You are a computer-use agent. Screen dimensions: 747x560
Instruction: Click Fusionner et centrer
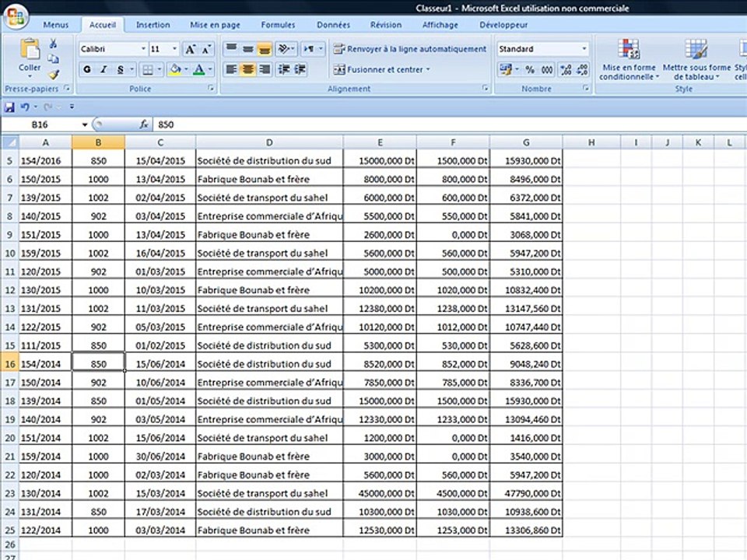pos(378,69)
